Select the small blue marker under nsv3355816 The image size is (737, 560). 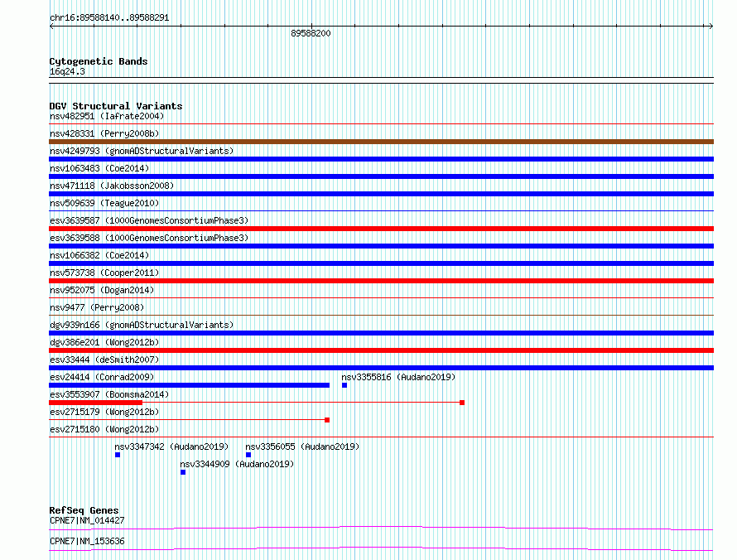344,385
